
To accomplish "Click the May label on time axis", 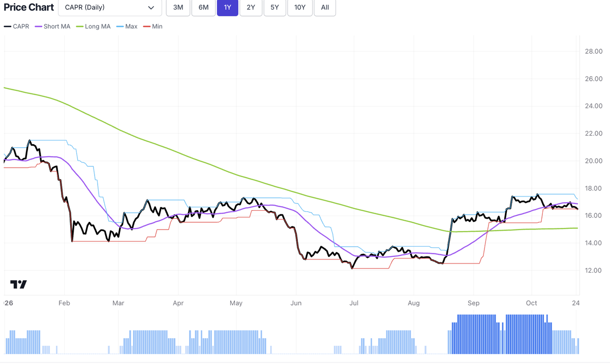I will [x=236, y=303].
